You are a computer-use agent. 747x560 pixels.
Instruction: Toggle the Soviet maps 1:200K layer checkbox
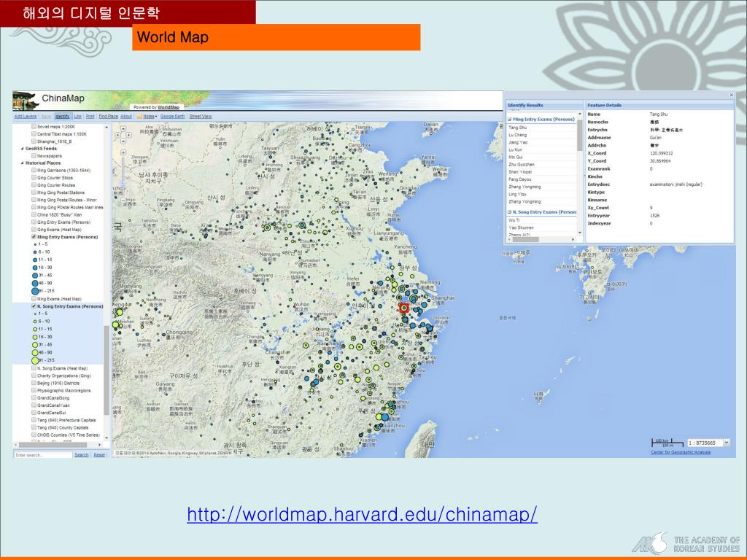point(34,127)
